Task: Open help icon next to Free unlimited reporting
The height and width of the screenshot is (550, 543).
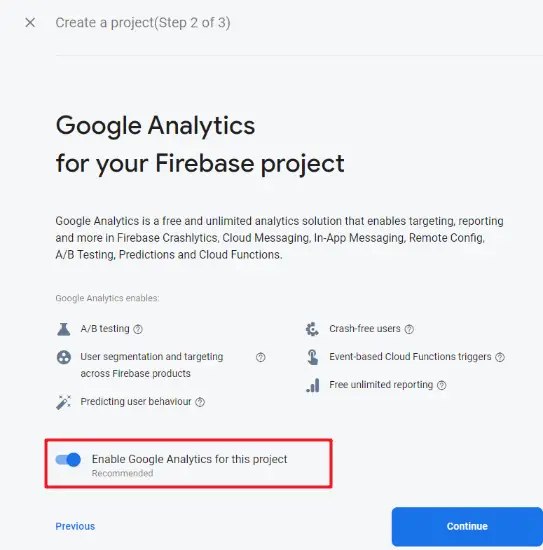Action: (x=442, y=385)
